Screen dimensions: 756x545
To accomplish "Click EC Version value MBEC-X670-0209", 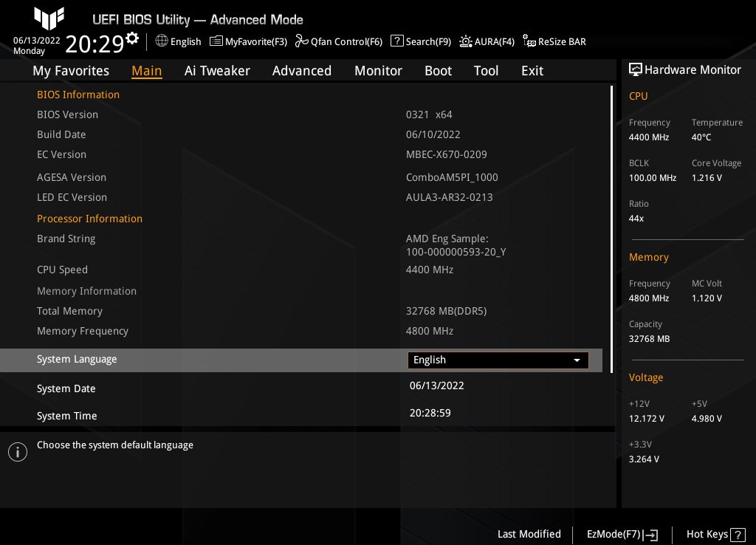I will coord(447,154).
